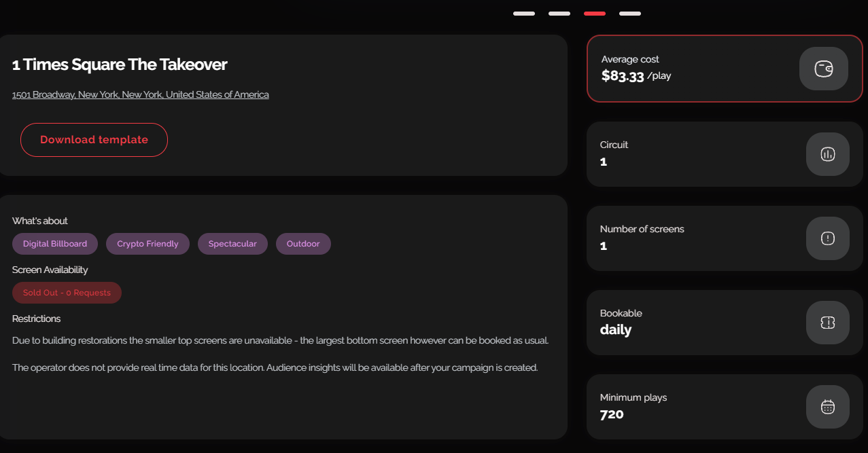The height and width of the screenshot is (453, 868).
Task: Select the Minimum plays 720 card
Action: 725,407
